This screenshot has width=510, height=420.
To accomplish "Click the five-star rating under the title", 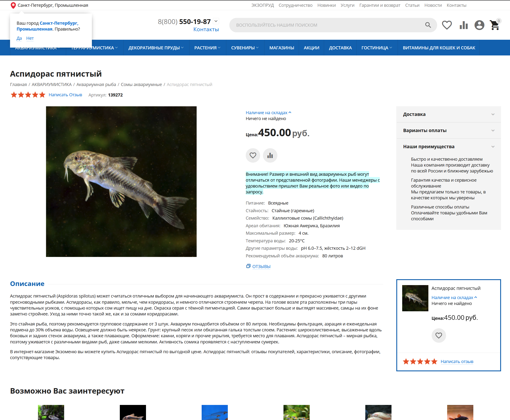I will (x=28, y=95).
